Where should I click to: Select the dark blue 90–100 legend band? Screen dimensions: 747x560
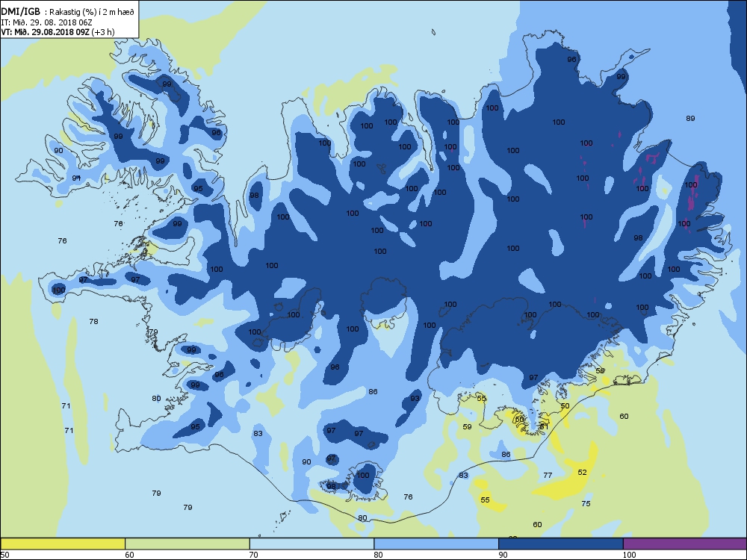coord(561,544)
